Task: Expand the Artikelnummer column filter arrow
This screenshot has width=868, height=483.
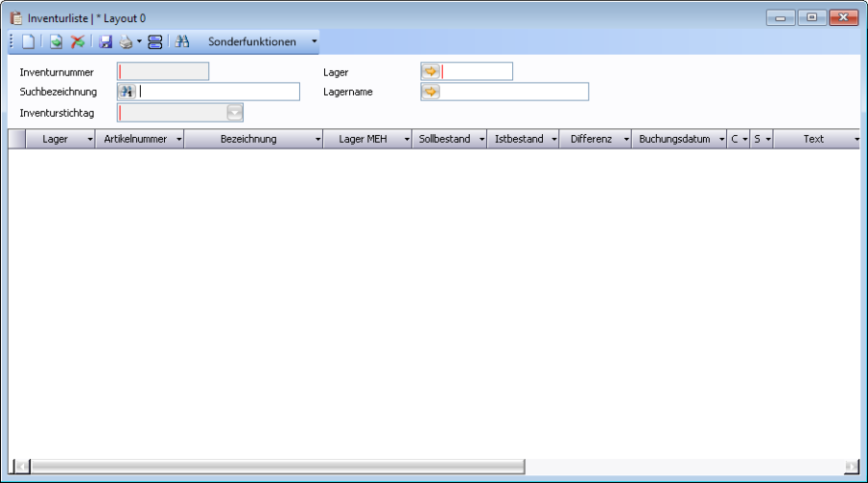Action: (x=178, y=140)
